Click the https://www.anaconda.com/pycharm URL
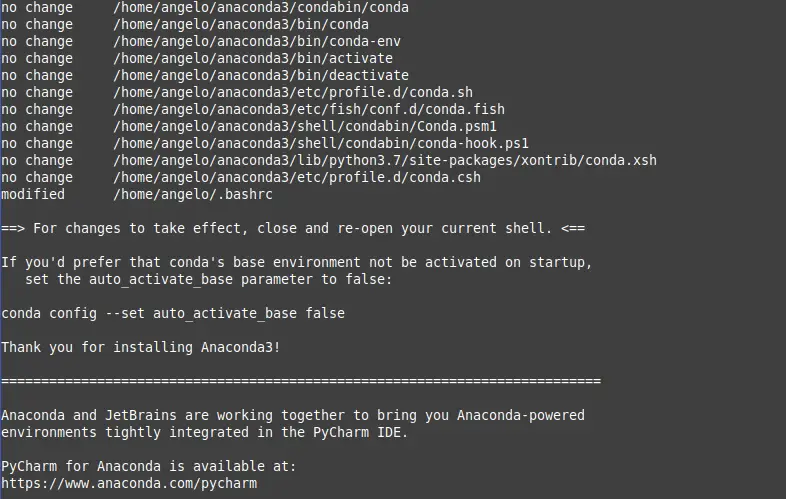The image size is (786, 499). [129, 483]
